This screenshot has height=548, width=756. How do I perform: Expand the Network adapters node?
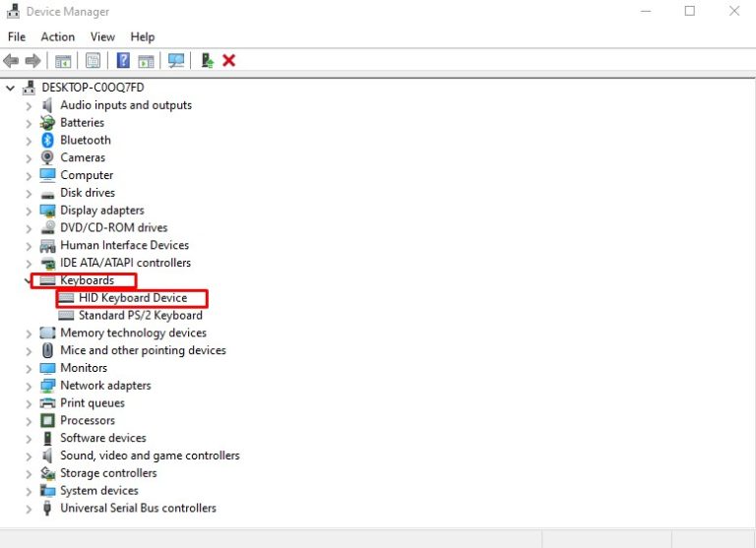tap(29, 386)
